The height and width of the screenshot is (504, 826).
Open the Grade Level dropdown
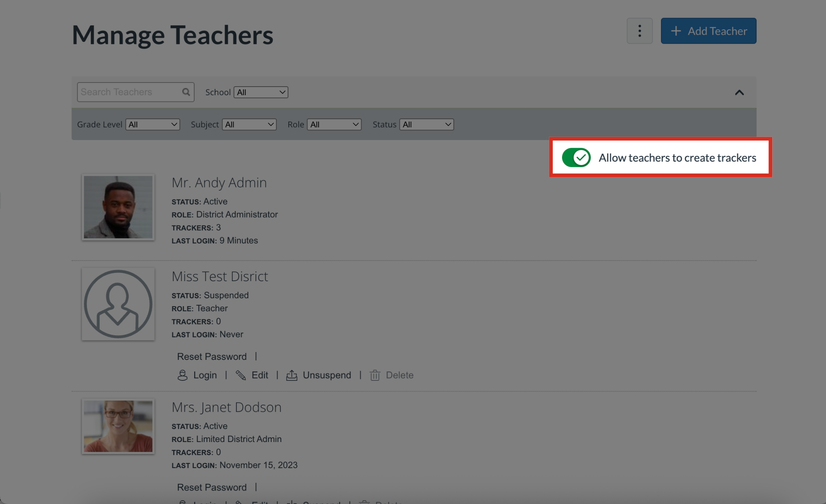coord(152,124)
